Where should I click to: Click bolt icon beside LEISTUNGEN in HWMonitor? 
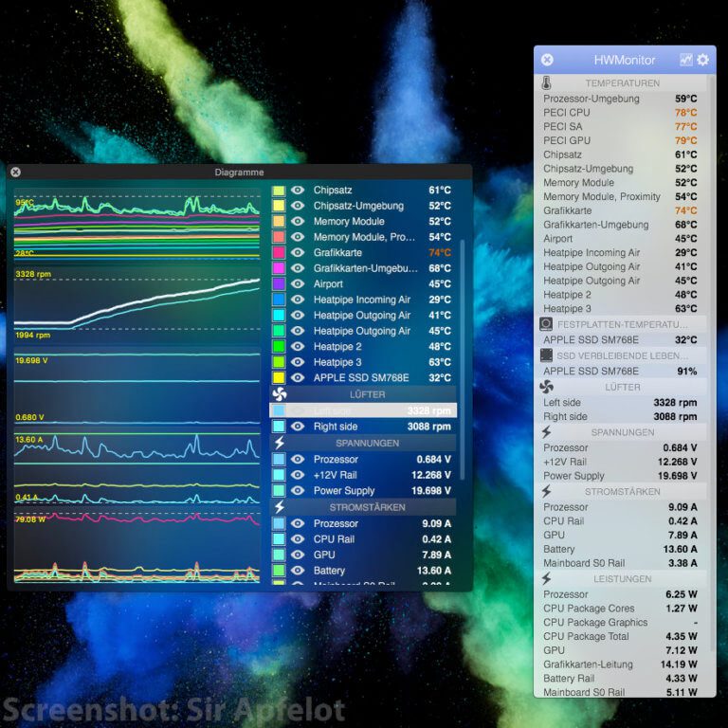[x=546, y=578]
